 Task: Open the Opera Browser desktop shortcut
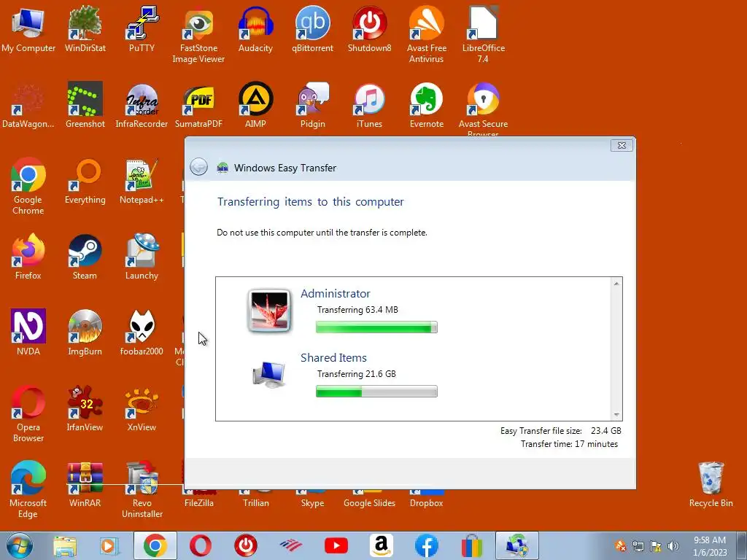pyautogui.click(x=28, y=413)
